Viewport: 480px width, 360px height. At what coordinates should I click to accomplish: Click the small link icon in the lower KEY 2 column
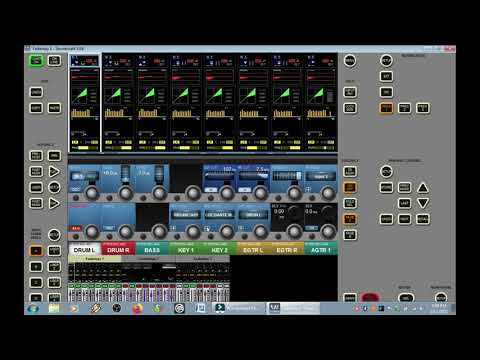coord(207,228)
